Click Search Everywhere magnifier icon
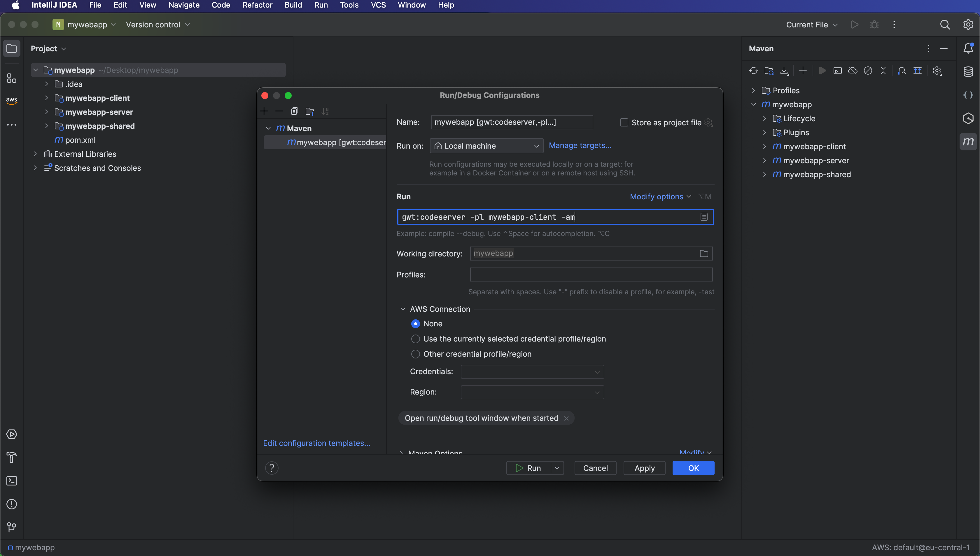 point(945,25)
